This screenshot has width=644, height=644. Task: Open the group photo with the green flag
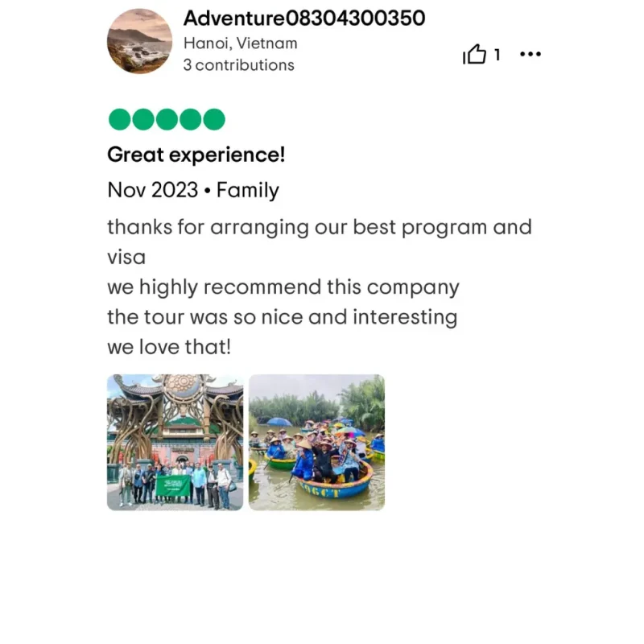pos(175,442)
